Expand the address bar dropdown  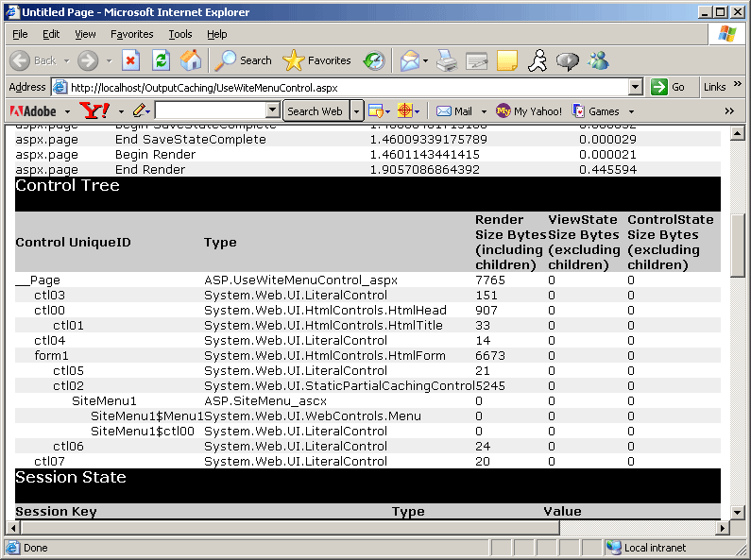(x=636, y=87)
